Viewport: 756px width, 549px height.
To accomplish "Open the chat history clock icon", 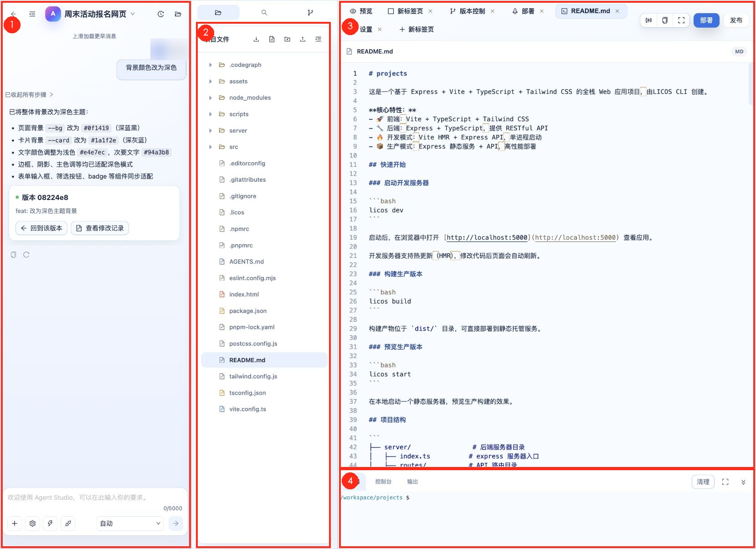I will 161,14.
